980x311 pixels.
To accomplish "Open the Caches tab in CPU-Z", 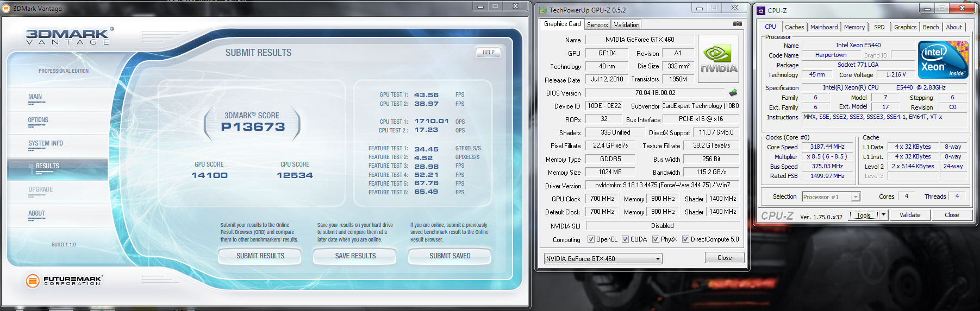I will pos(794,27).
